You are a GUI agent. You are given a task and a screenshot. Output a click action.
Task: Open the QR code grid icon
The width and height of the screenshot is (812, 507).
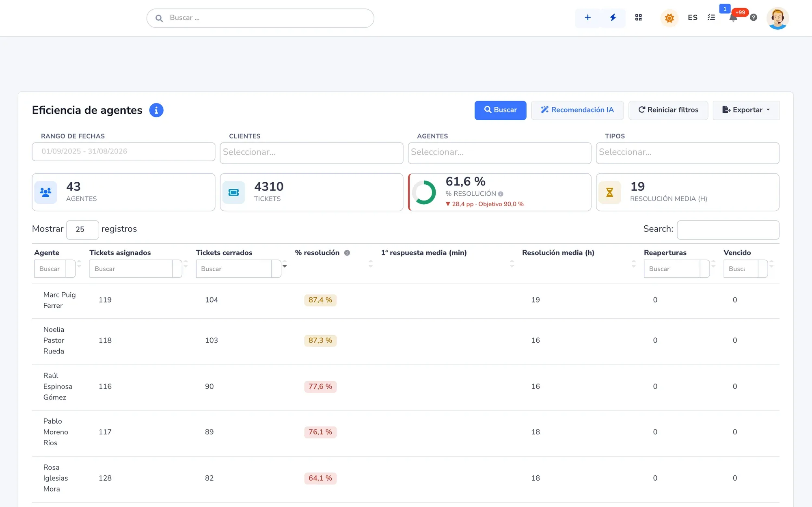pos(639,17)
